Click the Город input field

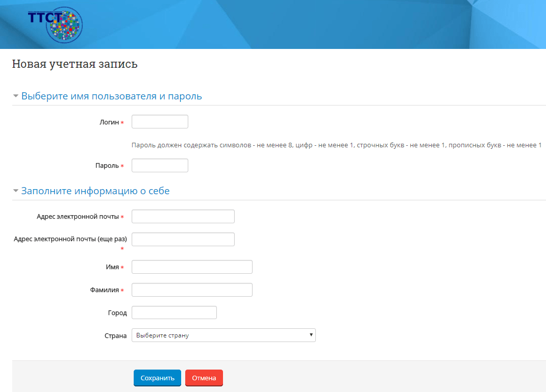(x=174, y=312)
